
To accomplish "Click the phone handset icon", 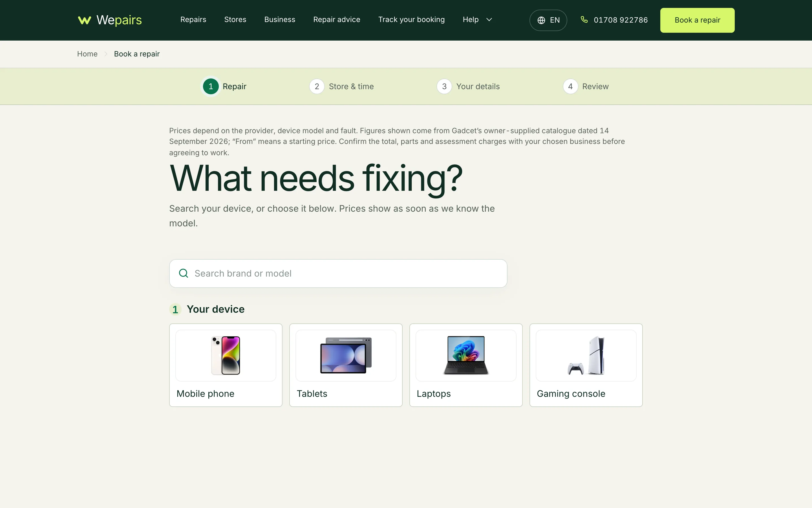I will tap(584, 19).
